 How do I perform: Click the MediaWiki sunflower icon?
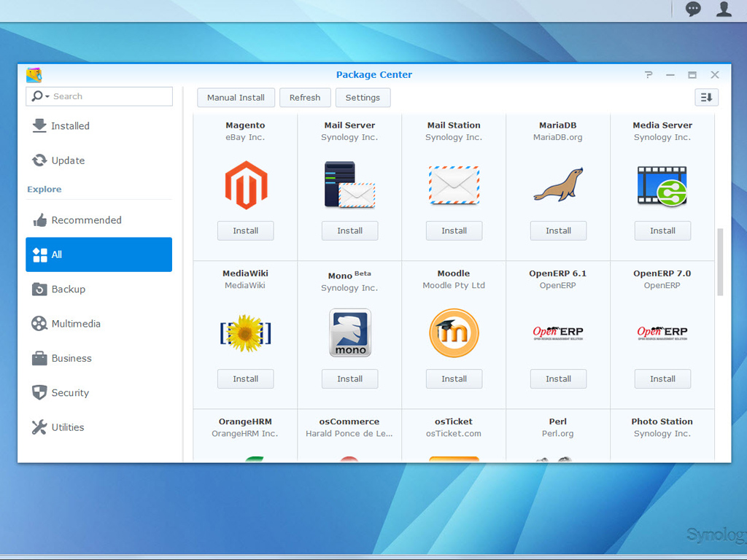pyautogui.click(x=245, y=333)
